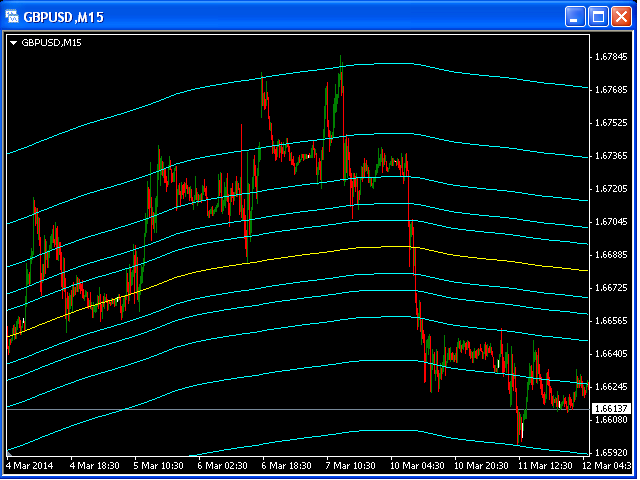Click price scale value 1.67045

(611, 222)
